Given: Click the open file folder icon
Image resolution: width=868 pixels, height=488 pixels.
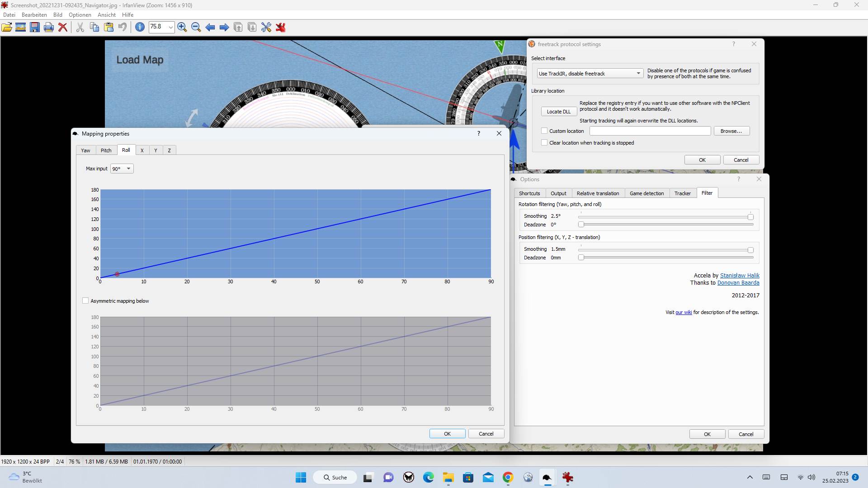Looking at the screenshot, I should [7, 27].
